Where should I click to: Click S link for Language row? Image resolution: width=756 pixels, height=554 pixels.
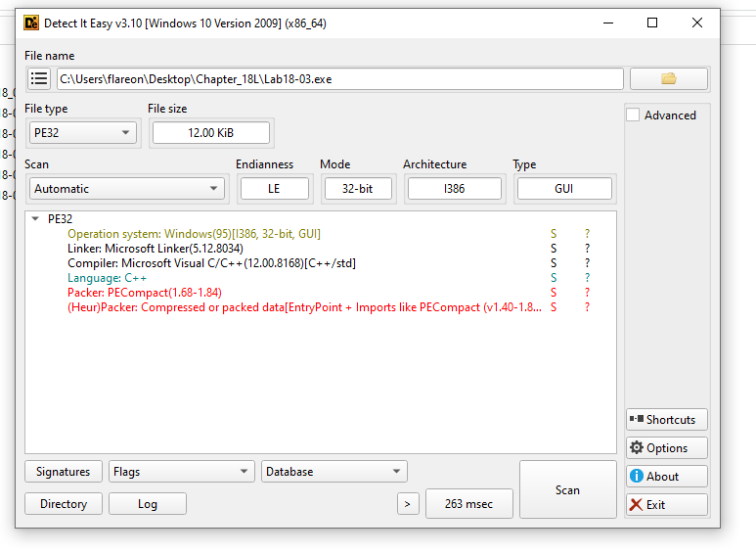pyautogui.click(x=554, y=278)
